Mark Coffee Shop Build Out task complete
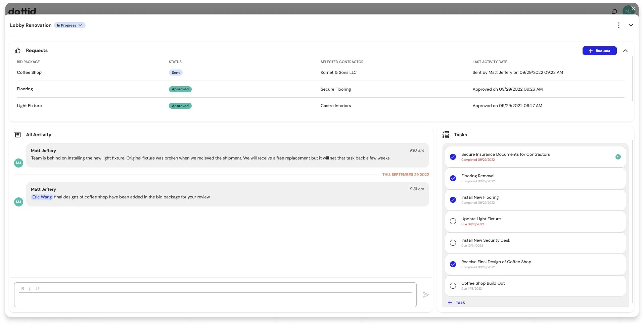The width and height of the screenshot is (644, 325). click(453, 286)
